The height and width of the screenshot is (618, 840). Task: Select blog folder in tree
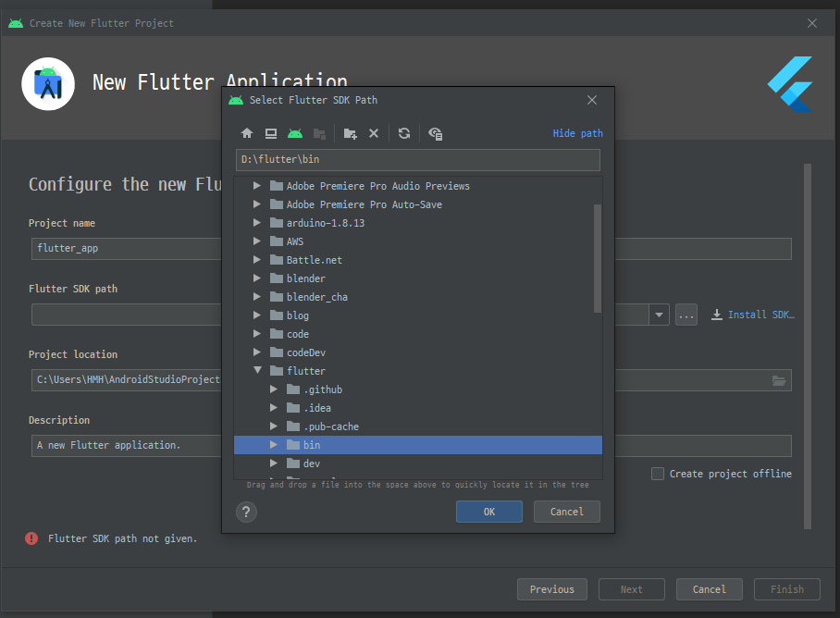point(298,315)
